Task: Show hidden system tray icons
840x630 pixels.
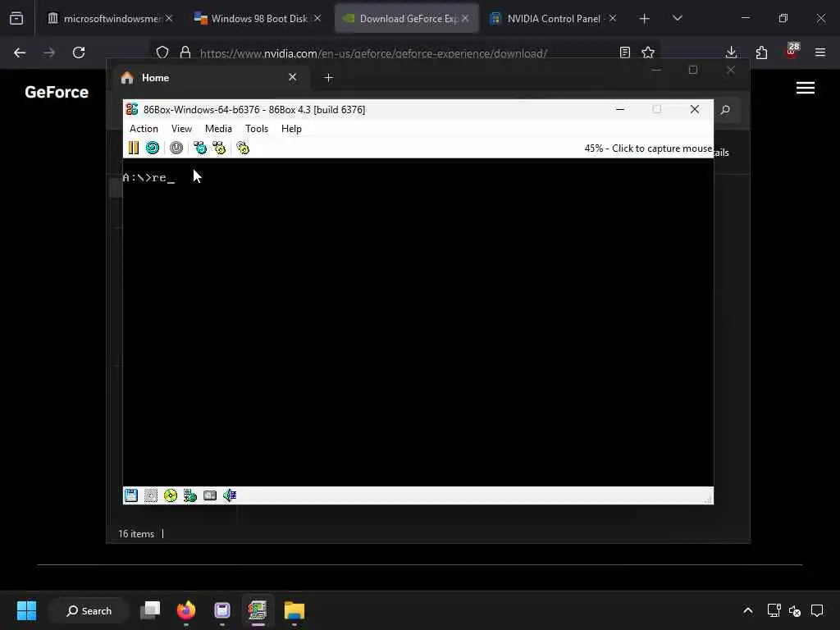Action: (x=748, y=610)
